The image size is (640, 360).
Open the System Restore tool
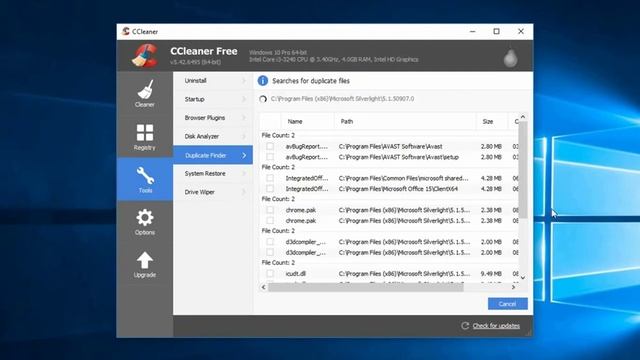pyautogui.click(x=213, y=173)
